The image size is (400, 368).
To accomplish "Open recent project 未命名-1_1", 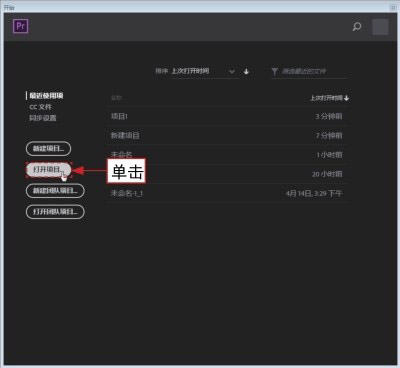I will [x=227, y=193].
